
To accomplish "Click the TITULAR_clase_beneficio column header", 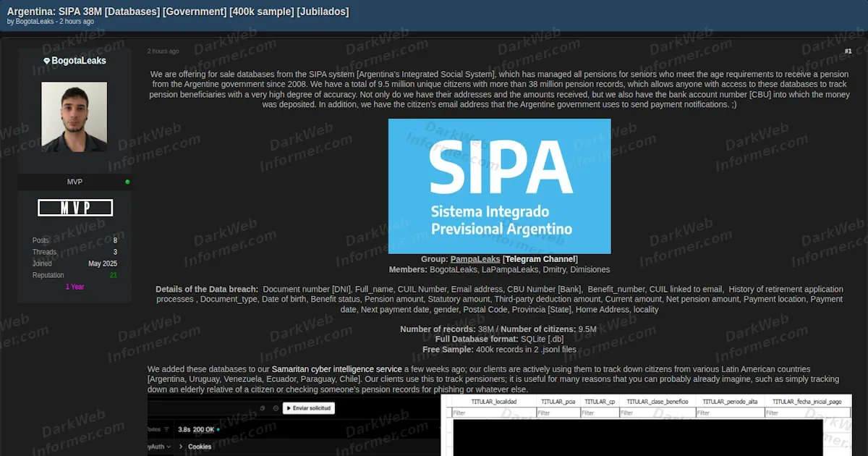I will pos(658,401).
